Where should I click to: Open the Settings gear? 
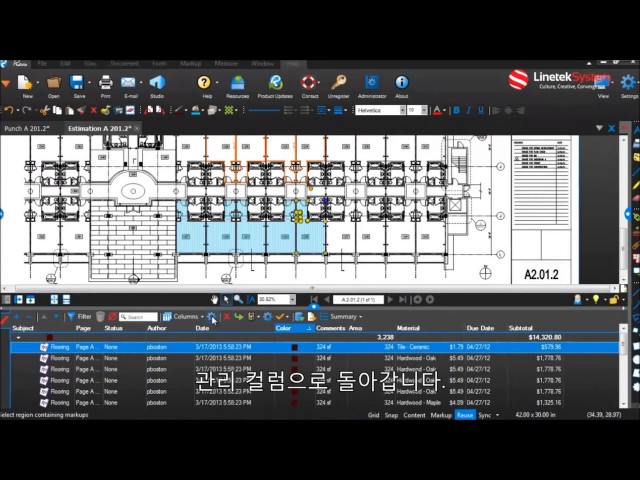(628, 82)
